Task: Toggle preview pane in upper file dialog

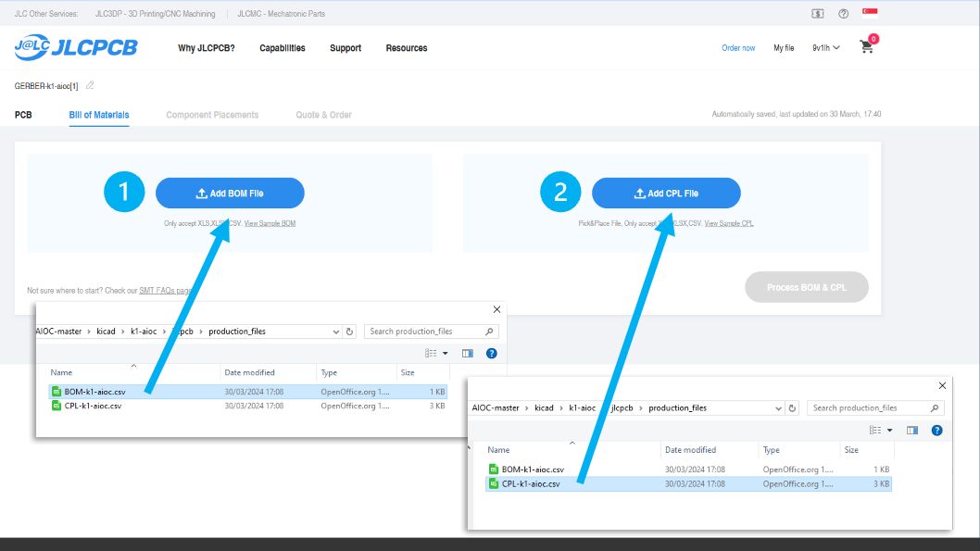Action: click(468, 353)
